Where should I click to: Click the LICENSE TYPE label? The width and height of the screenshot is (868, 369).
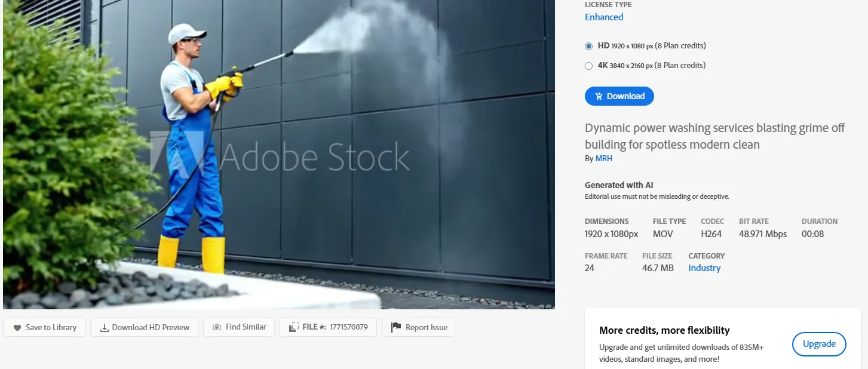[608, 5]
